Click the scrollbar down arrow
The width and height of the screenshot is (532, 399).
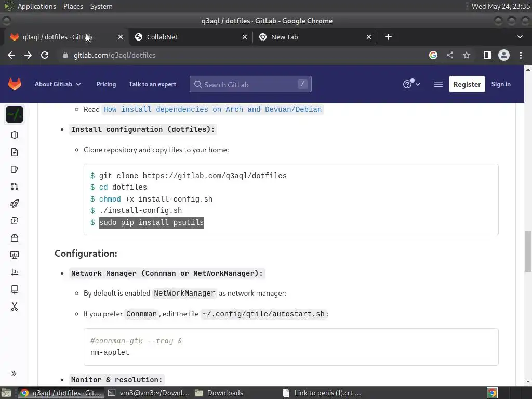[x=528, y=382]
